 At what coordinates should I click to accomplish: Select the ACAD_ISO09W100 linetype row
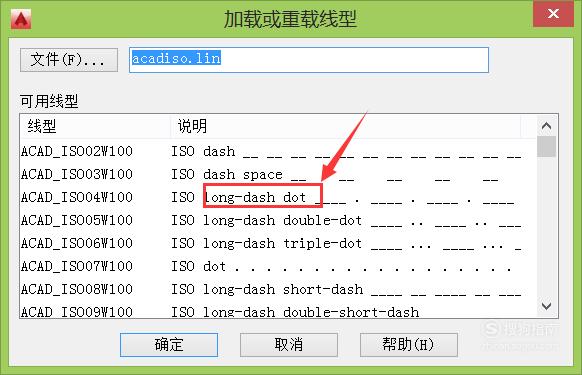[278, 311]
